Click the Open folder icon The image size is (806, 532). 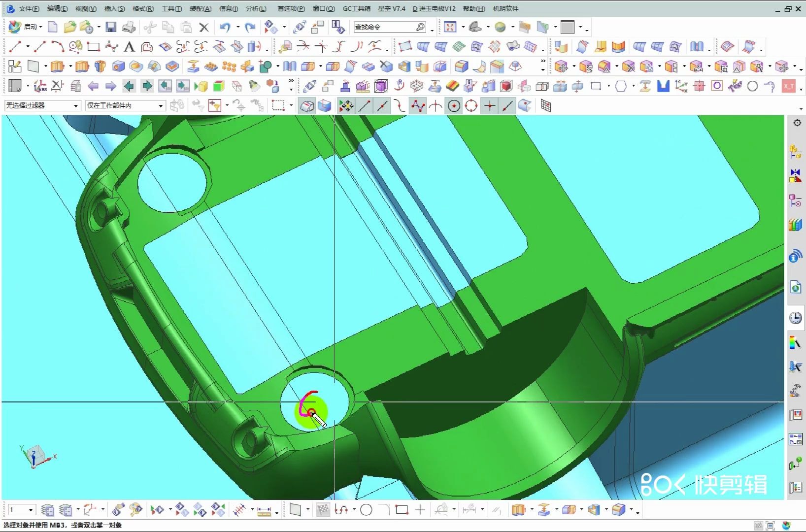70,27
